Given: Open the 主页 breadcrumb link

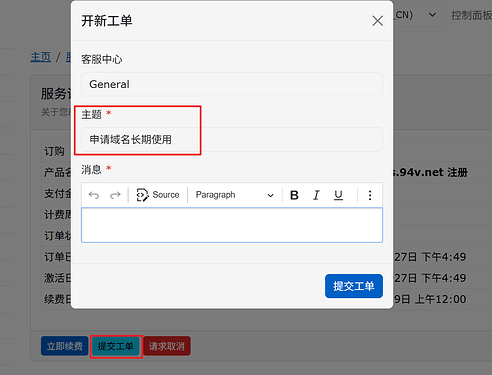Looking at the screenshot, I should [41, 57].
